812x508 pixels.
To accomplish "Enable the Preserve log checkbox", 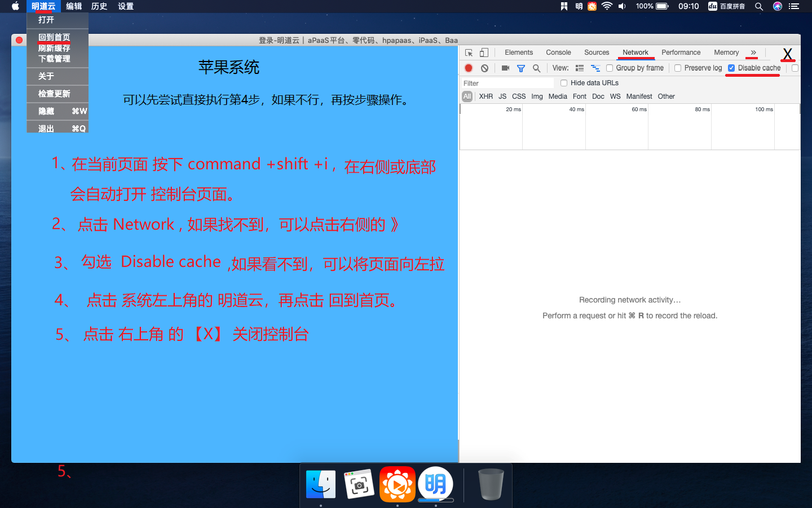I will (678, 68).
